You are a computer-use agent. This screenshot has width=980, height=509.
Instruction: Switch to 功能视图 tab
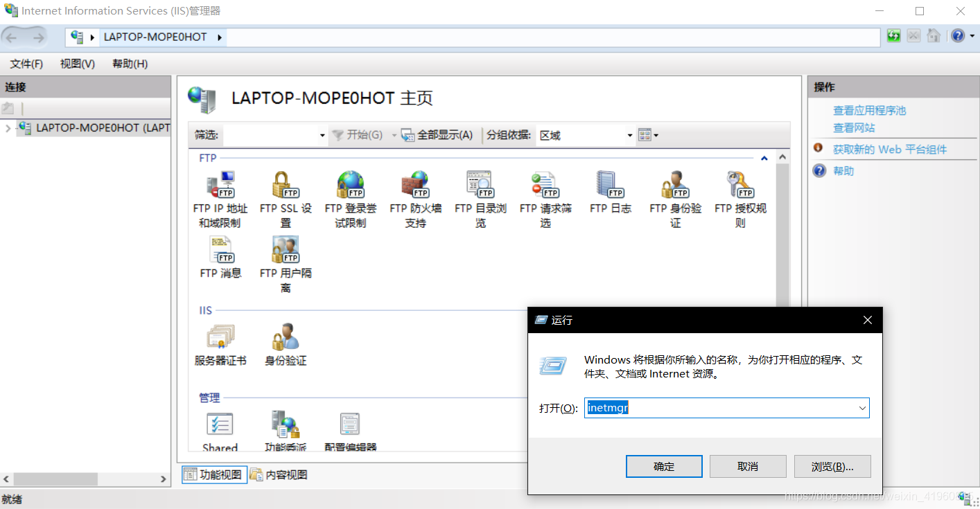pos(214,474)
